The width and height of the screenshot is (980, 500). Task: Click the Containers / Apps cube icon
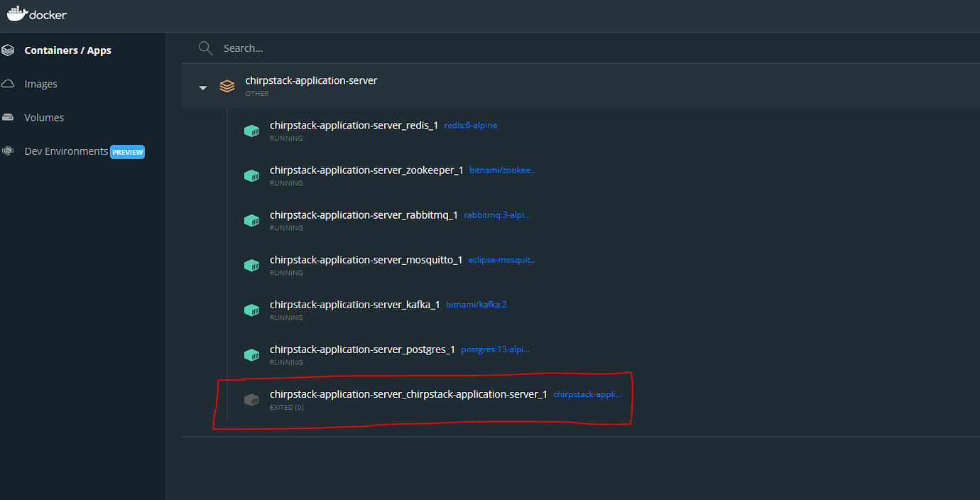pos(9,50)
